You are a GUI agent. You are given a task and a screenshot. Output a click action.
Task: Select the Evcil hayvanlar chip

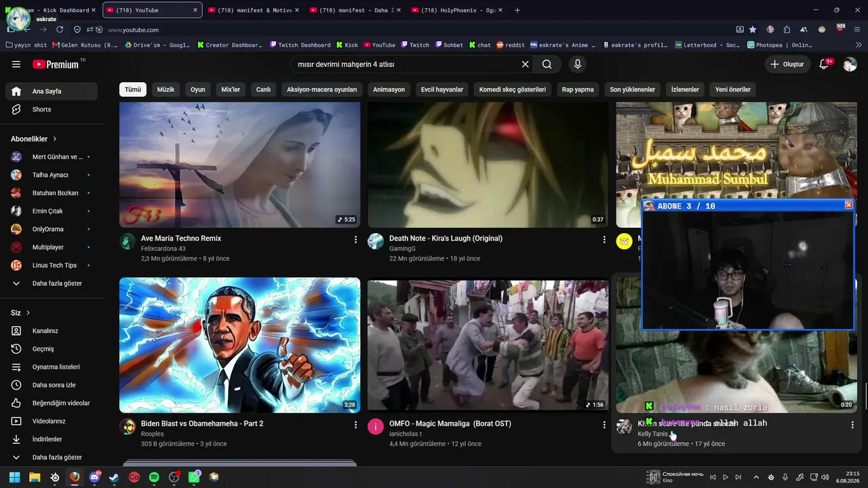442,89
